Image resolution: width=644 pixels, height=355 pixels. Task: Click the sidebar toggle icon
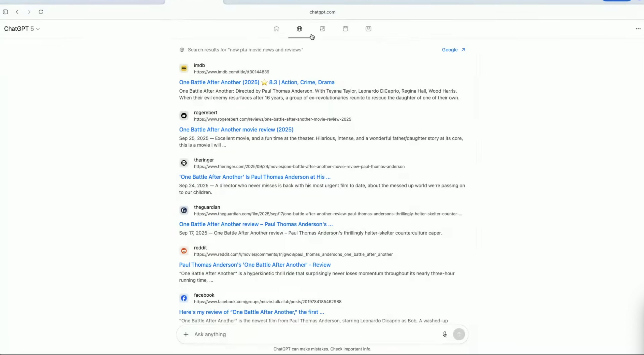pyautogui.click(x=5, y=12)
